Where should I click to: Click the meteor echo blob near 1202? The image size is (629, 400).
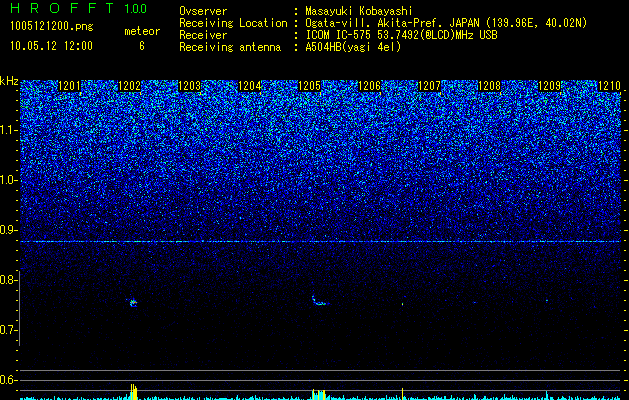click(x=133, y=303)
